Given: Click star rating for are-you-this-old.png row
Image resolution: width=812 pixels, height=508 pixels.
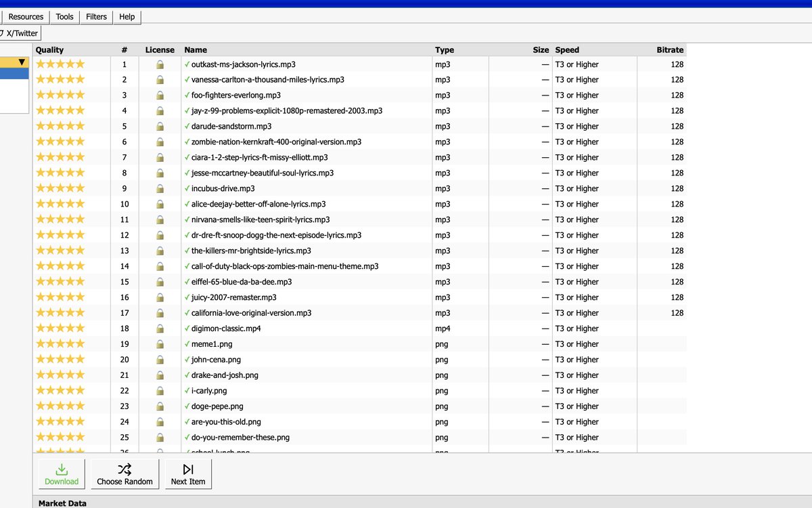Looking at the screenshot, I should pyautogui.click(x=60, y=422).
